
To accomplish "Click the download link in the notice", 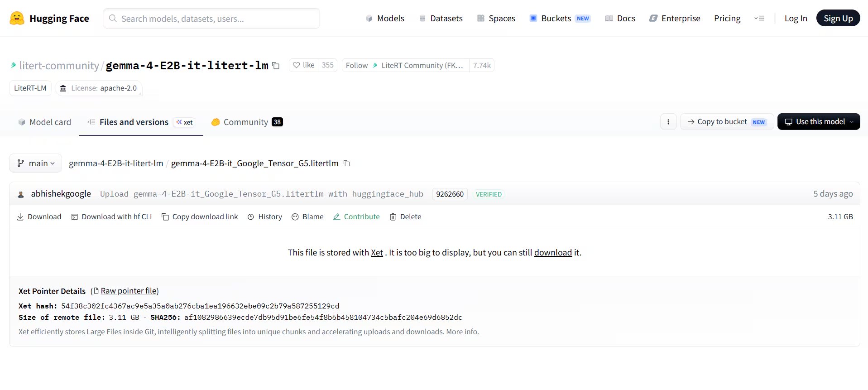I will click(x=553, y=253).
